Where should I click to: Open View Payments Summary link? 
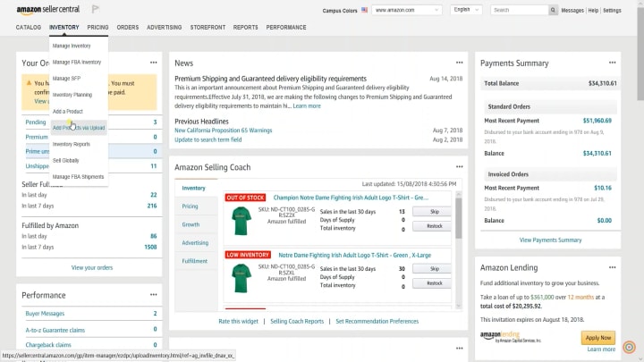(x=550, y=240)
